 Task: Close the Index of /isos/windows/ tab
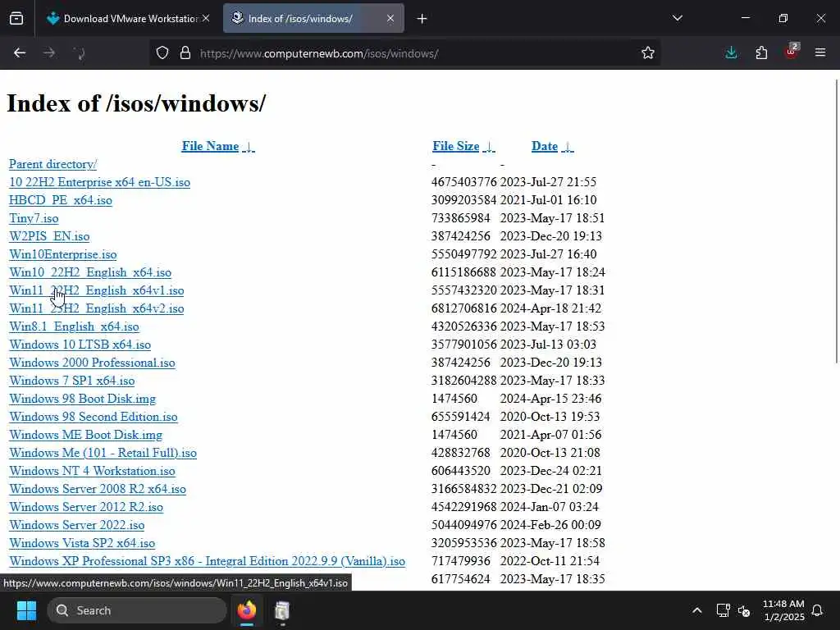(390, 18)
